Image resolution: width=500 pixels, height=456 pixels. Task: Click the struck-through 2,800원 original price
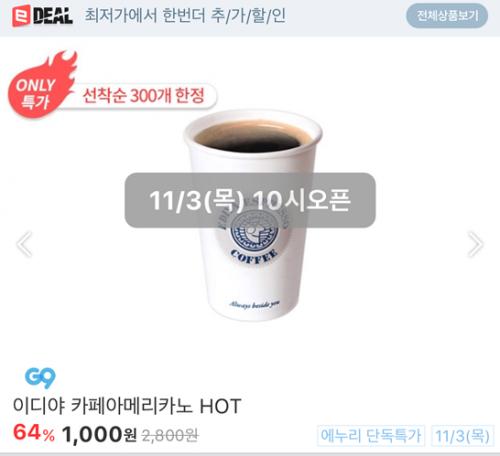(170, 435)
